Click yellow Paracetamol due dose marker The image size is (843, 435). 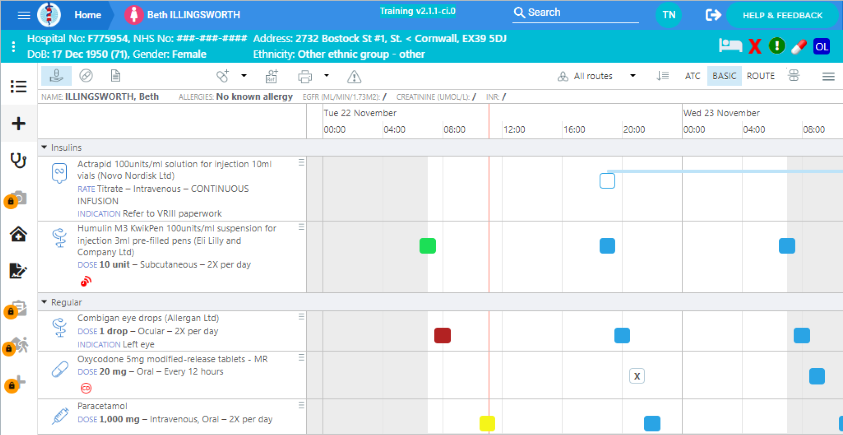click(487, 423)
